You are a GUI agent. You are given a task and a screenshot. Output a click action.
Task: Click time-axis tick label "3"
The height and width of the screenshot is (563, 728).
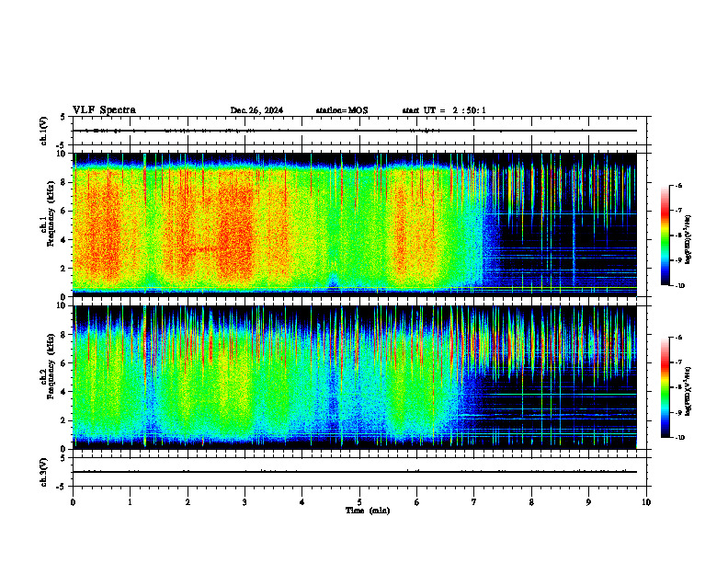[245, 502]
